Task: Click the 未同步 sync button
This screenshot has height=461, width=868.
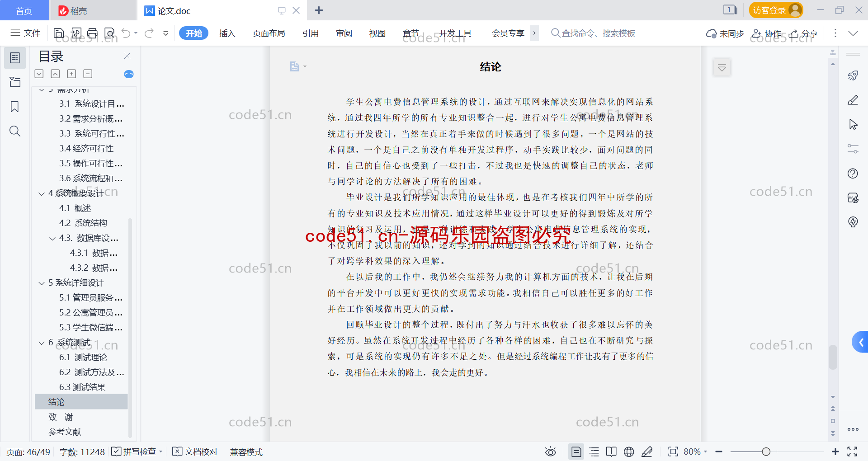Action: coord(725,33)
